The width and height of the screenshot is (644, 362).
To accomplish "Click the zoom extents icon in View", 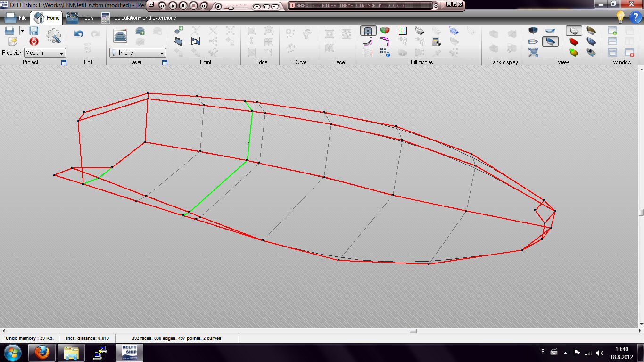I will tap(533, 52).
